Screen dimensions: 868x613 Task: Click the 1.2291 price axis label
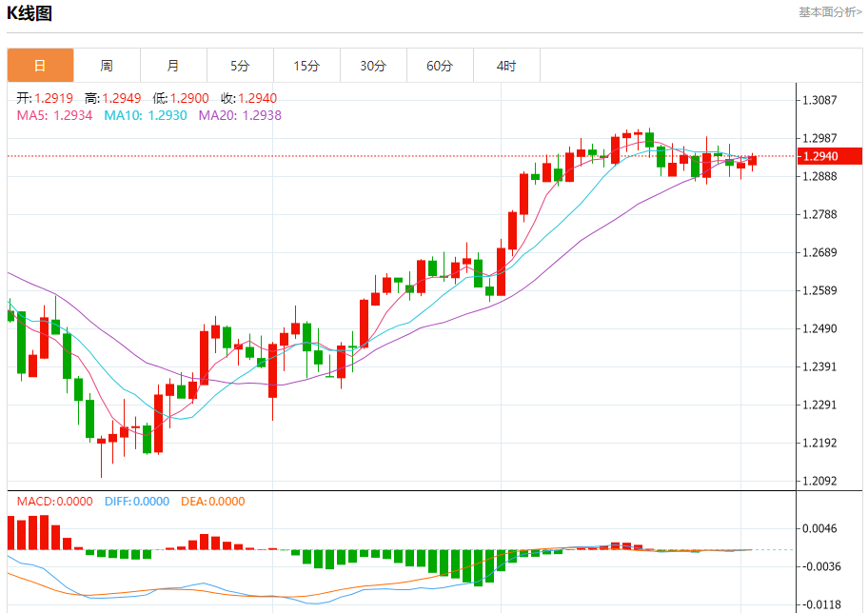pos(819,405)
